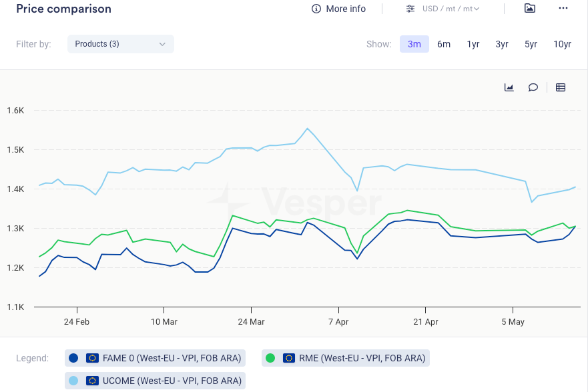Image resolution: width=588 pixels, height=392 pixels.
Task: Click the dark blue FAME 0 color dot
Action: click(73, 358)
